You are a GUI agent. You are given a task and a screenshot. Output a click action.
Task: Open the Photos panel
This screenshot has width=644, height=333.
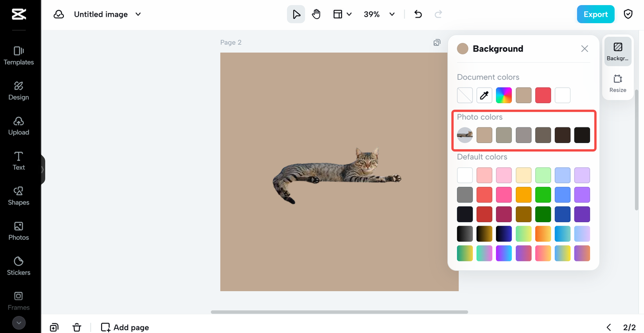pos(19,231)
